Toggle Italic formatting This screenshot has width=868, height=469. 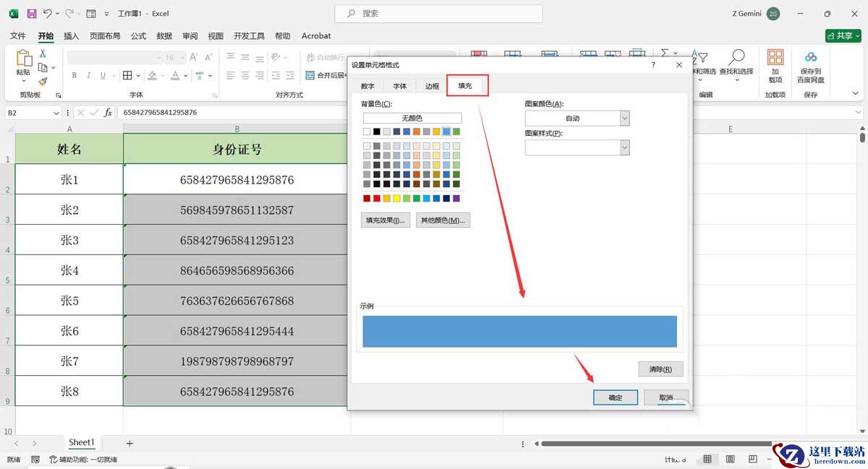click(x=89, y=75)
